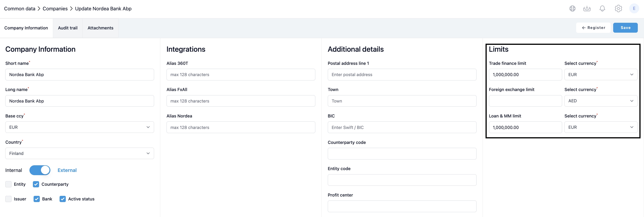Open notifications bell icon
Viewport: 644px width, 217px height.
602,9
